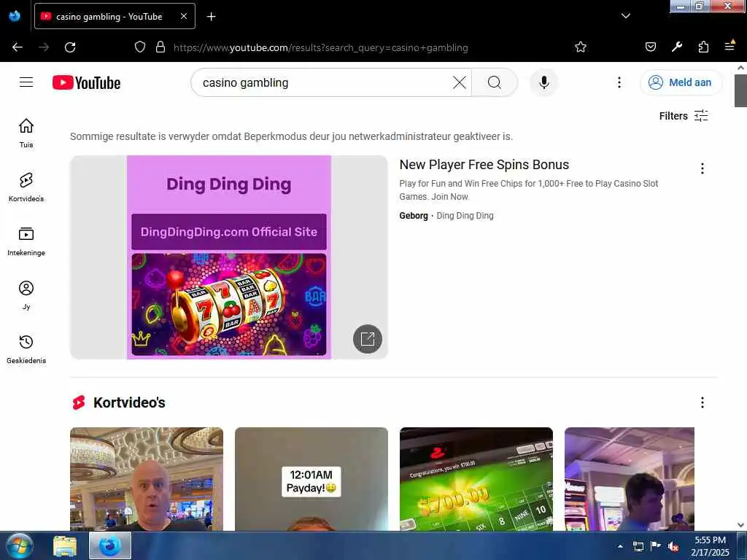
Task: Go back with browser back arrow
Action: coord(18,47)
